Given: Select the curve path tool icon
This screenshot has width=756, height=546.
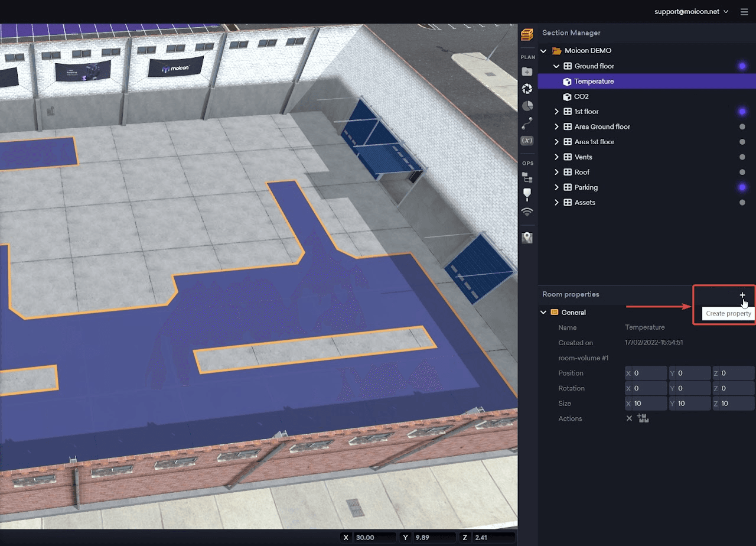Looking at the screenshot, I should point(527,123).
